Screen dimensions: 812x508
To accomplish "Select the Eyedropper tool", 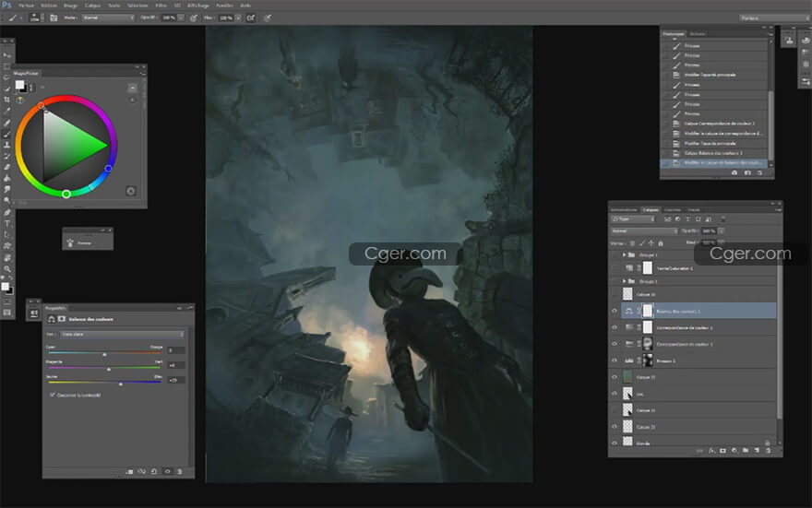I will click(x=7, y=111).
